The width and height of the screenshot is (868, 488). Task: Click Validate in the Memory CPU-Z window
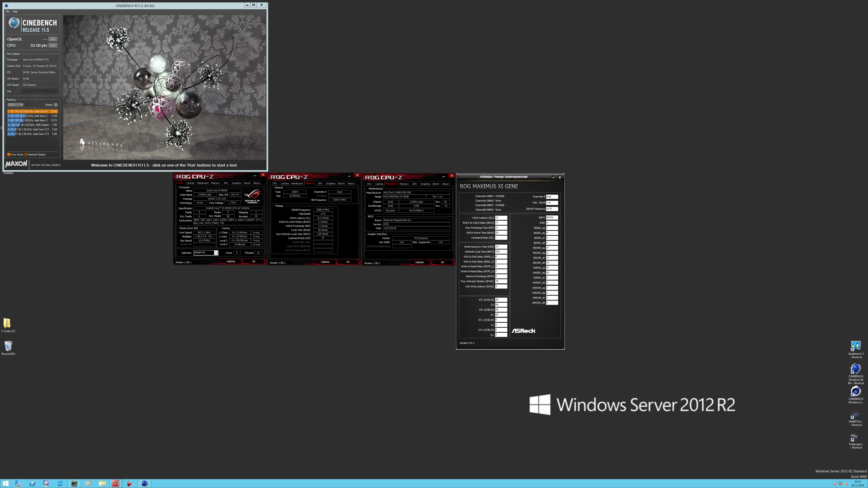[325, 262]
